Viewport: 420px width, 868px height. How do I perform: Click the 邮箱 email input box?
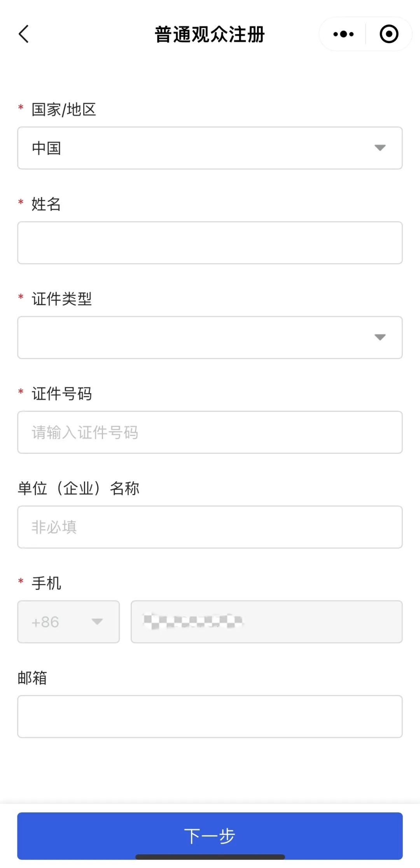point(210,717)
